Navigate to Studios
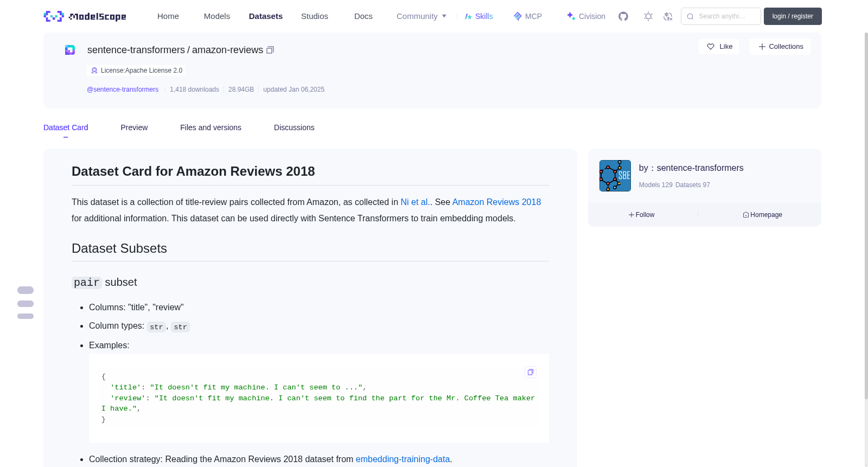This screenshot has width=868, height=467. tap(315, 16)
